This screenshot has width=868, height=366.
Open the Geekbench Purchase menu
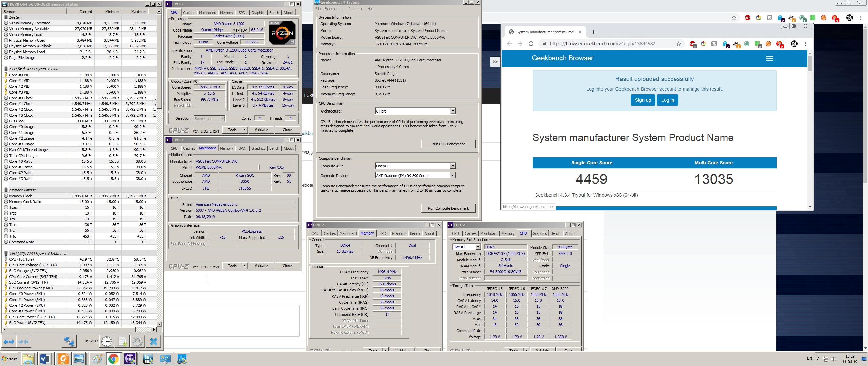pyautogui.click(x=356, y=9)
